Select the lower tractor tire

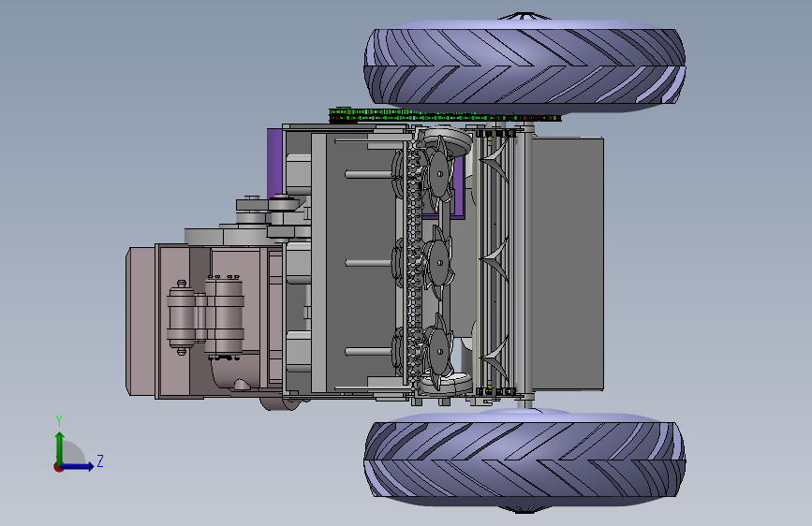click(524, 460)
